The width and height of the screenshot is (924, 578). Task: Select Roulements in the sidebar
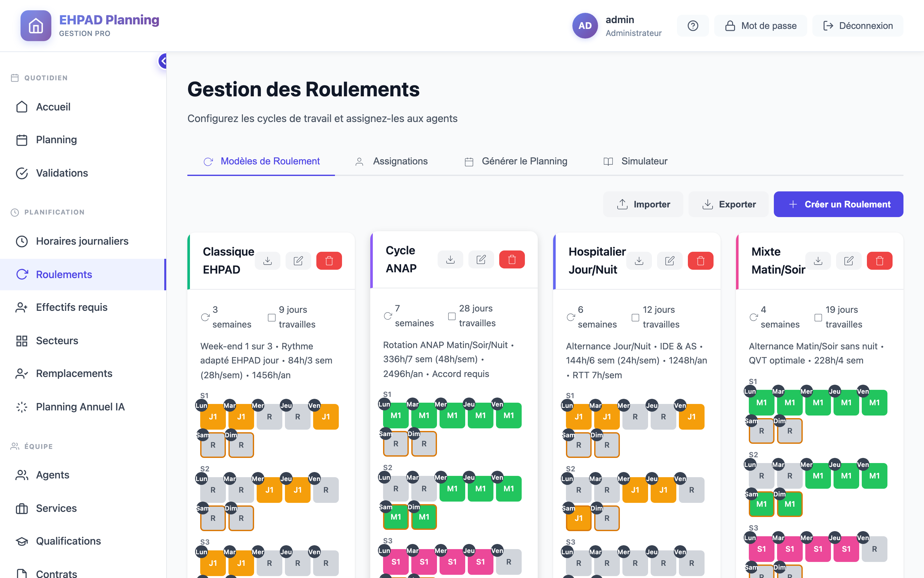(x=83, y=275)
